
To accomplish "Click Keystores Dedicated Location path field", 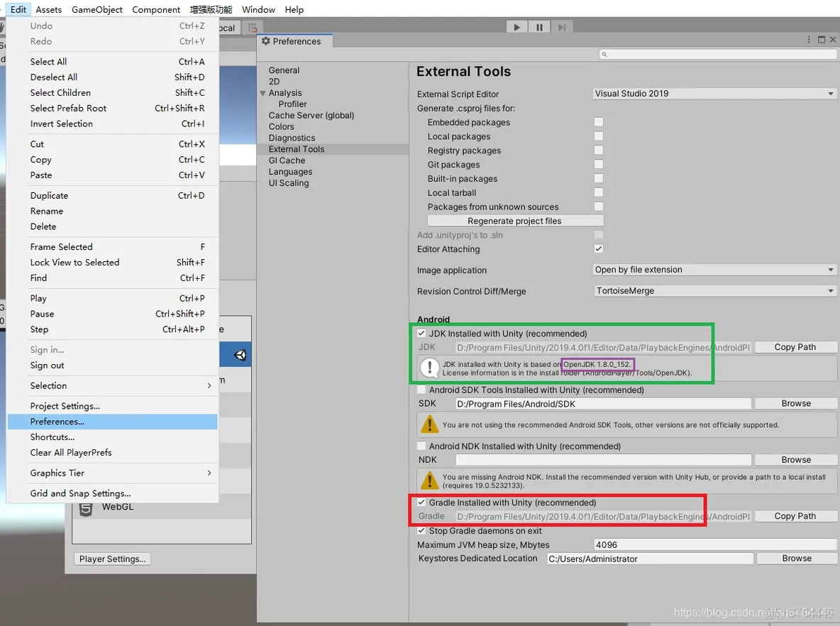I will pos(650,559).
